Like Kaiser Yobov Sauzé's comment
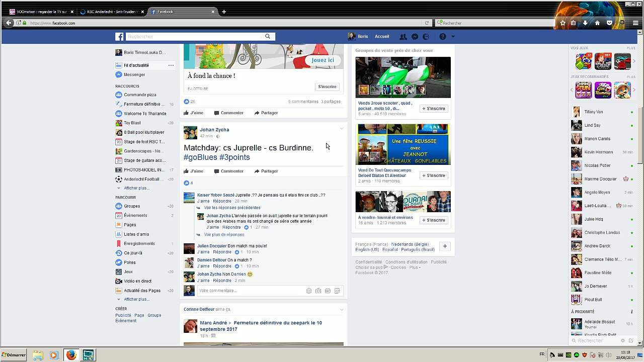 point(203,201)
